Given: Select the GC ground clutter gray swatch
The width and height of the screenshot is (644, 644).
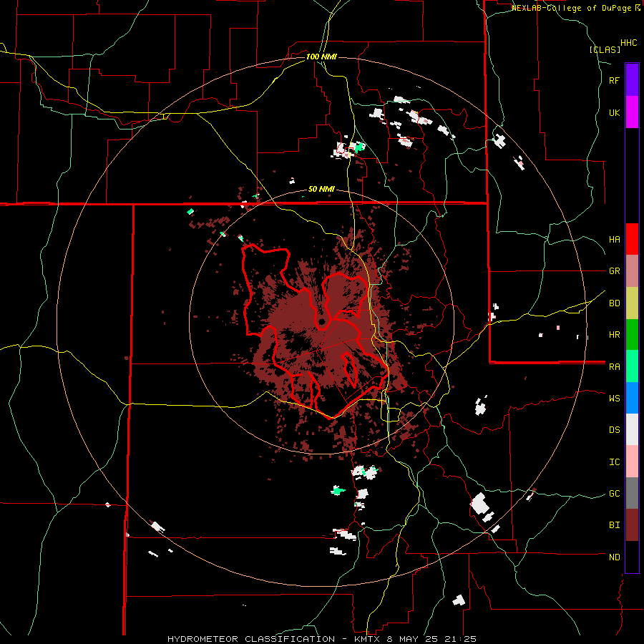Looking at the screenshot, I should [632, 493].
